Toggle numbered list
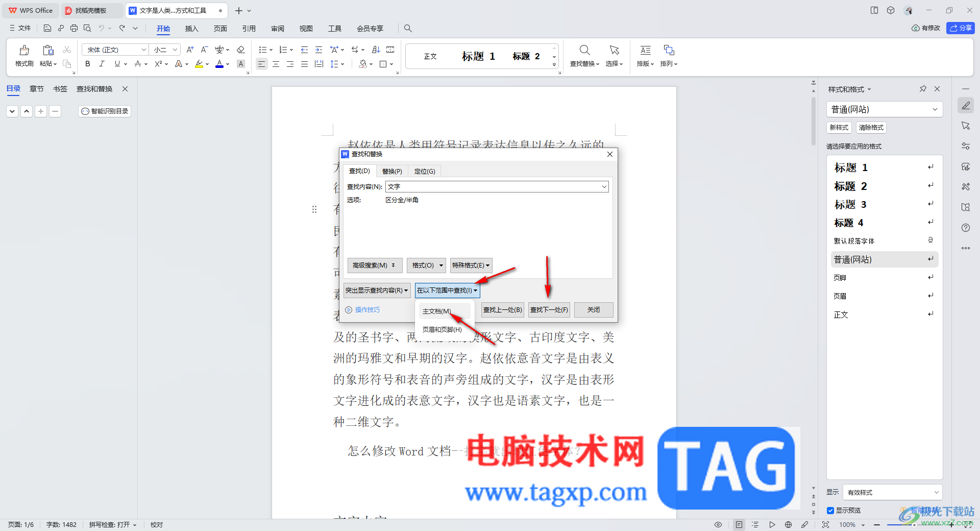Screen dimensions: 980x531 click(x=283, y=50)
